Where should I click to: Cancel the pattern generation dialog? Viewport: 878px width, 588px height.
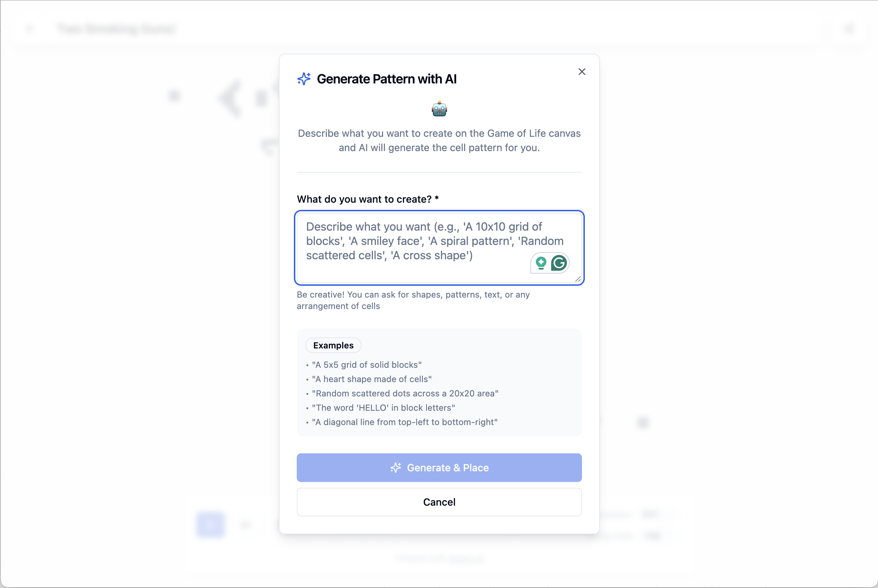point(439,502)
